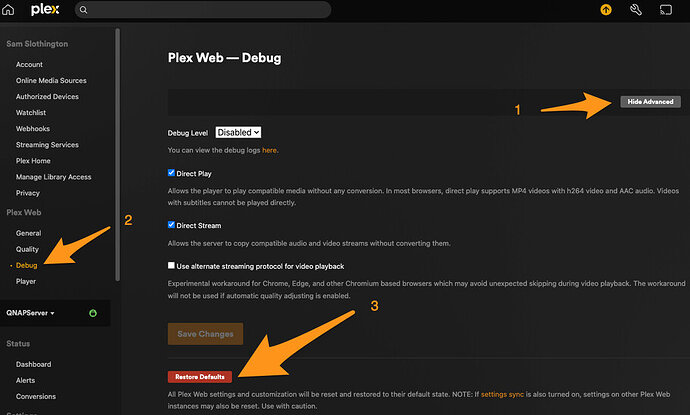Screen dimensions: 690x415
Task: Click the search magnifier icon
Action: tap(83, 10)
